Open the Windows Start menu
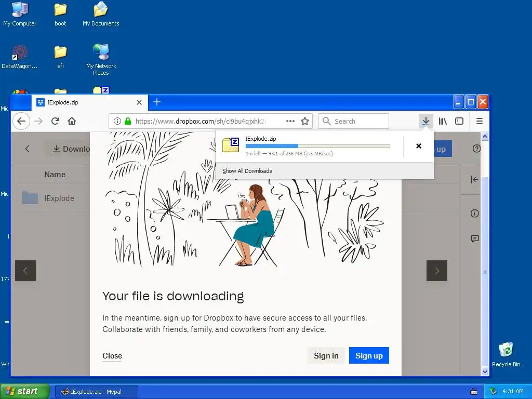Screen dimensions: 532x399 pyautogui.click(x=24, y=391)
